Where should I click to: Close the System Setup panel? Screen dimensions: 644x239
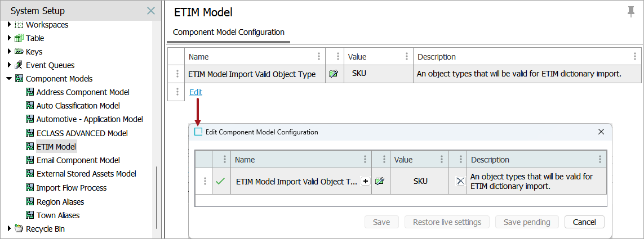[150, 11]
